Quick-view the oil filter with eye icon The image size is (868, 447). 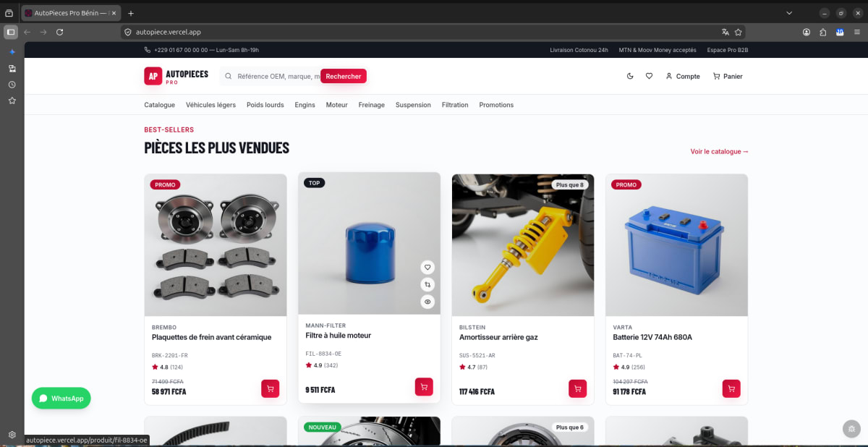427,302
